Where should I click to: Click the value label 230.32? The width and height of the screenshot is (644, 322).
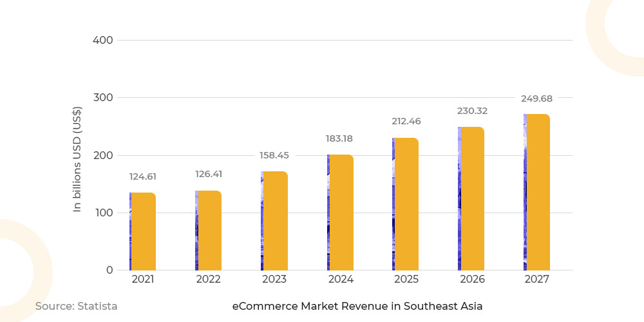click(x=472, y=111)
